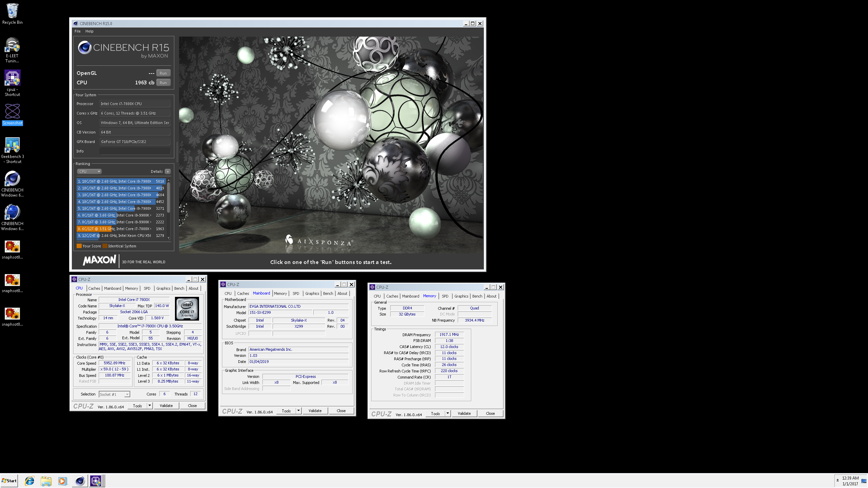The image size is (868, 488).
Task: Select ranking entry 6 scoring 2273
Action: (x=121, y=215)
